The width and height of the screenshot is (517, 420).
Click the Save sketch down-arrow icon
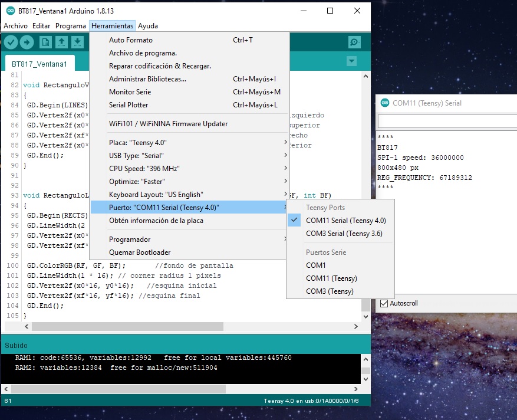(77, 42)
